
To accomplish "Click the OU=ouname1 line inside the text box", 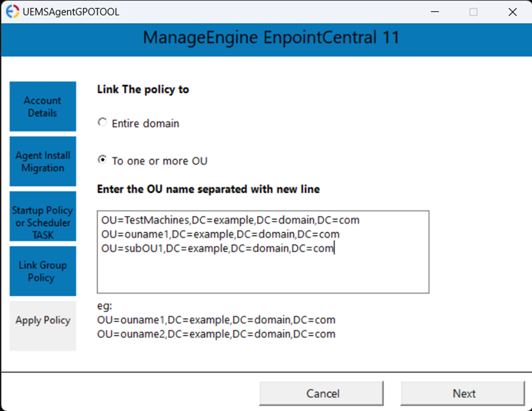I will [220, 234].
